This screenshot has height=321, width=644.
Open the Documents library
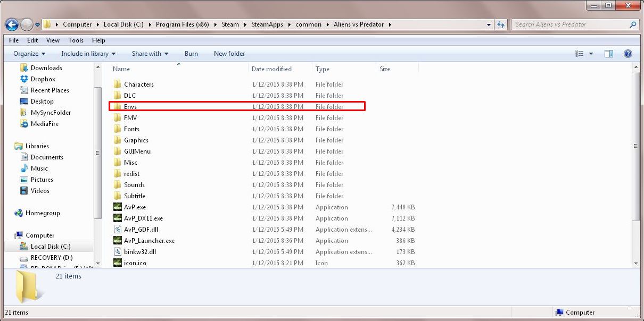tap(47, 157)
